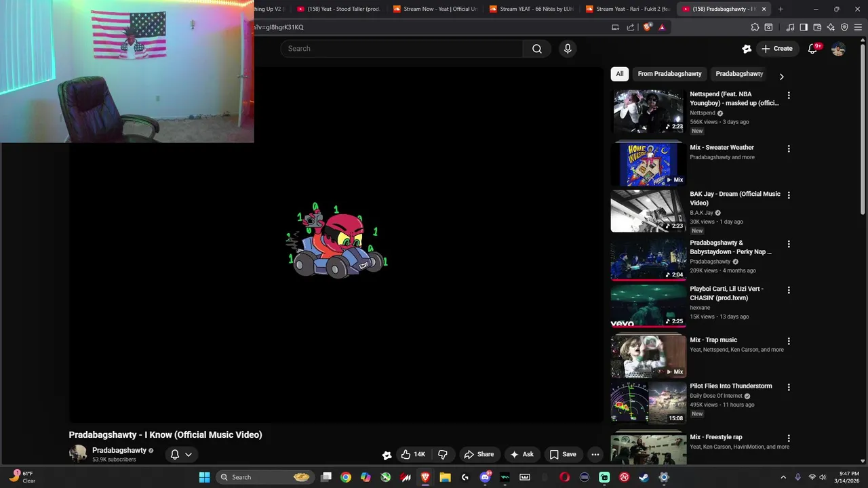Close the Pradabagshawty YouTube tab
Screen dimensions: 868x488
tap(764, 9)
